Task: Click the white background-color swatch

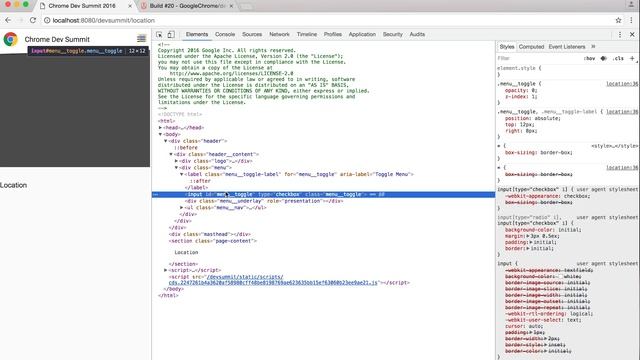Action: coord(561,276)
